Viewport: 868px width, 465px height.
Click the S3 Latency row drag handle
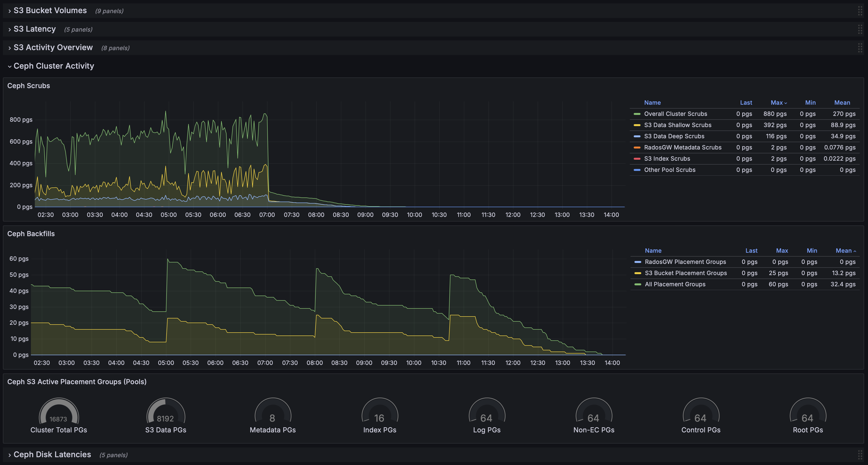point(860,29)
